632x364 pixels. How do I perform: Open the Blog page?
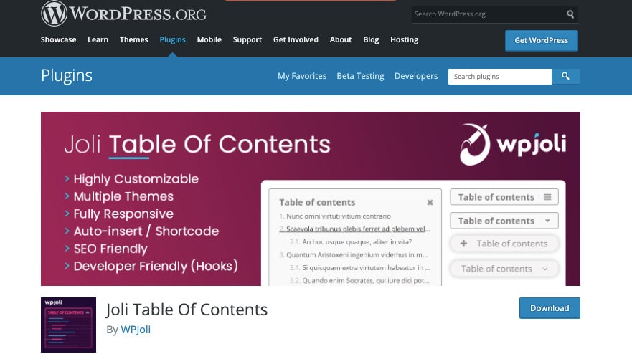(x=371, y=39)
